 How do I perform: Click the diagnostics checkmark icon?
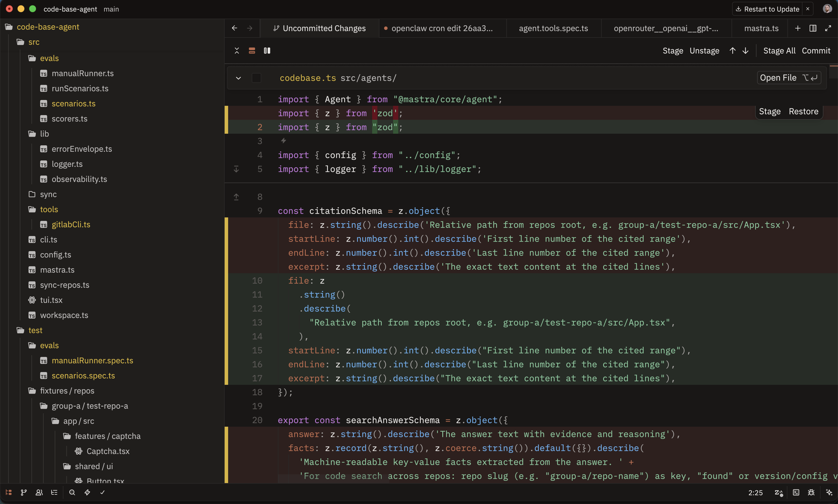(x=102, y=492)
